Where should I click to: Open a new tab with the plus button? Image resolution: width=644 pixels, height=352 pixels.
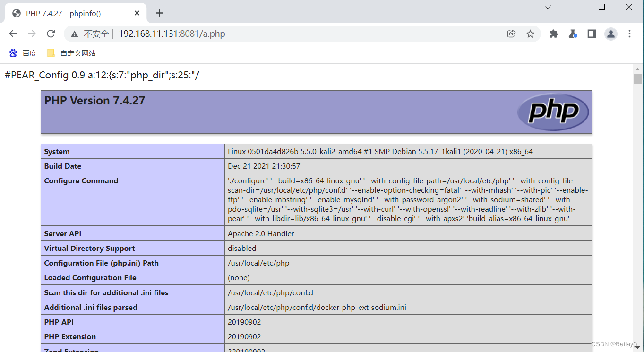click(159, 13)
